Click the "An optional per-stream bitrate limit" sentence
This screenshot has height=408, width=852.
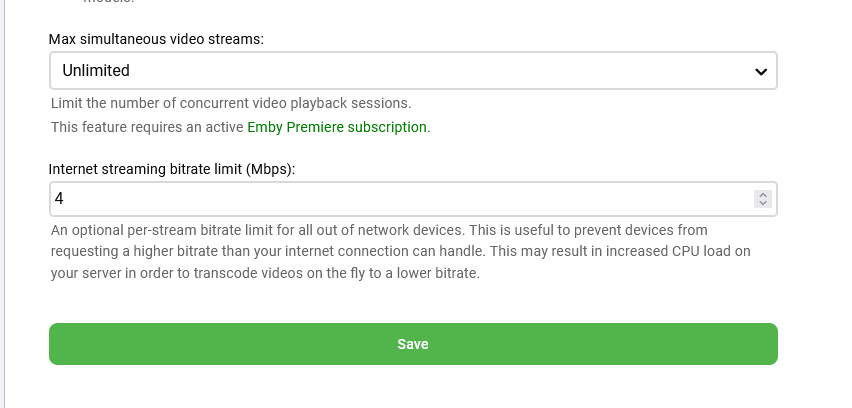(200, 230)
